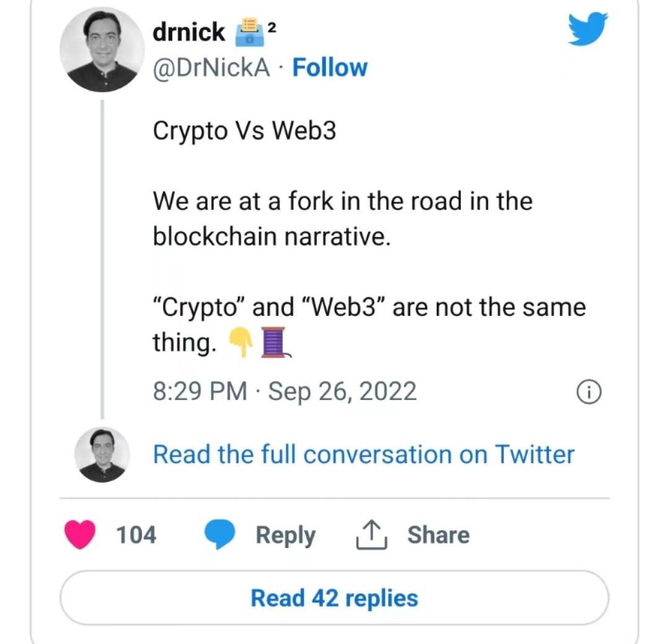Click the small avatar beside conversation link
This screenshot has width=669, height=644.
click(102, 455)
